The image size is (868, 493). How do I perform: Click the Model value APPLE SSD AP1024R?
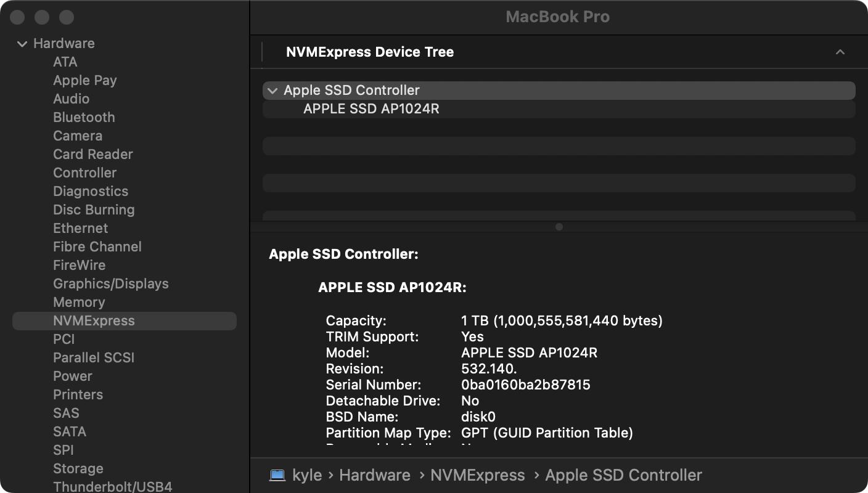point(529,352)
